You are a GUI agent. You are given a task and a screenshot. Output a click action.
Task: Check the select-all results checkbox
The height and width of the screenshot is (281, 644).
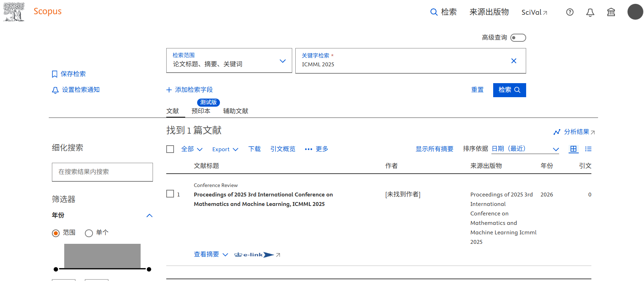pyautogui.click(x=170, y=149)
